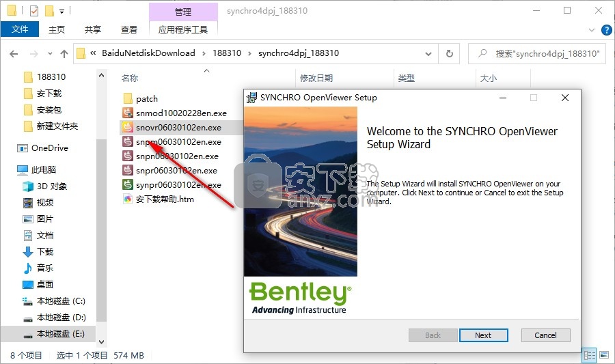Select 此电脑 in navigation pane
615x364 pixels.
(x=37, y=169)
